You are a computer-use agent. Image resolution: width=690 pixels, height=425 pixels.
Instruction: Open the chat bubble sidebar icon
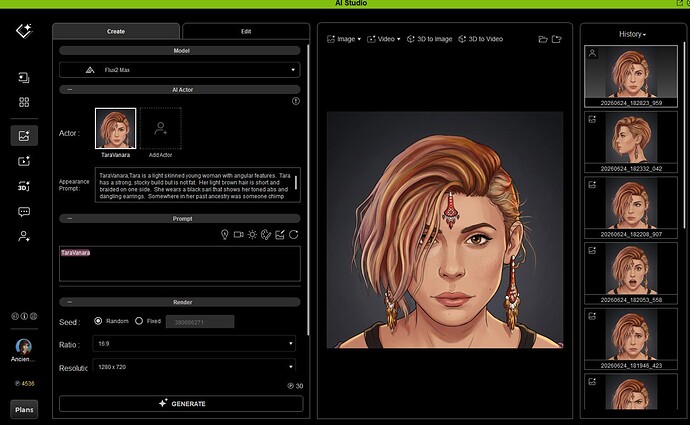[x=24, y=212]
